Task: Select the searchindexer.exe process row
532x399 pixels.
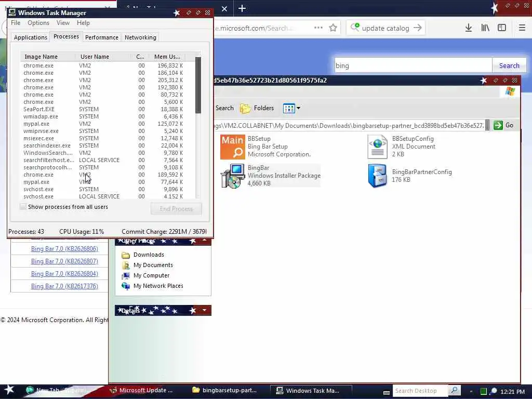Action: (108, 145)
